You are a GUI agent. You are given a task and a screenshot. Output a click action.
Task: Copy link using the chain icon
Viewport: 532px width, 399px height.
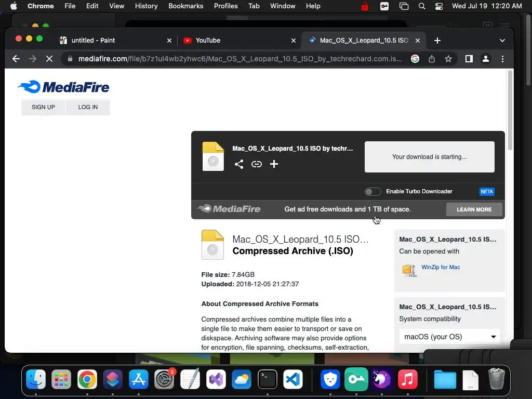[257, 164]
